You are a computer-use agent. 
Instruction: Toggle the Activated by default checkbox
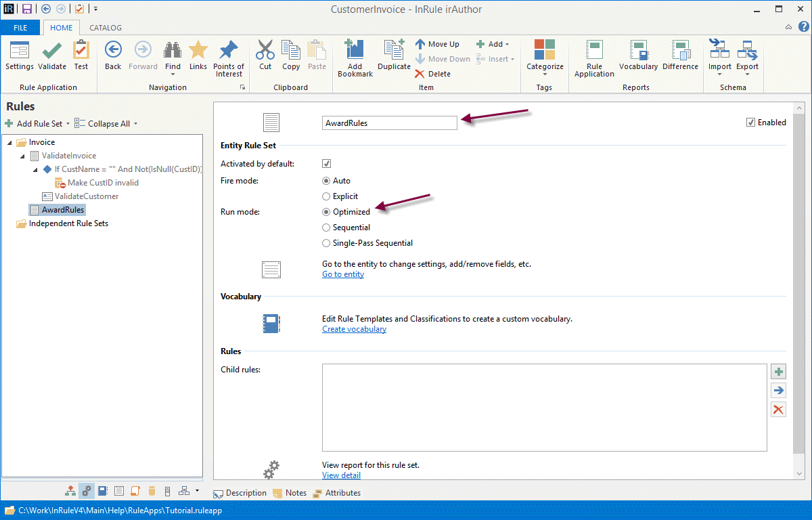[326, 164]
